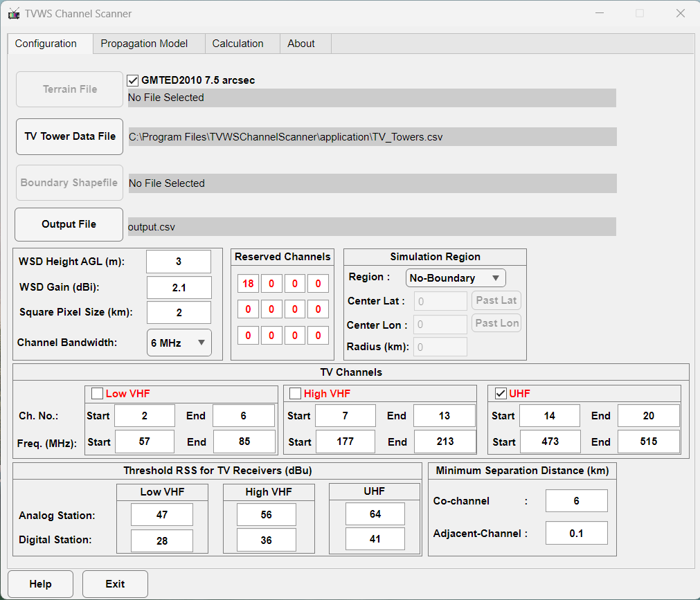Enable the Low VHF channels checkbox

pos(97,394)
